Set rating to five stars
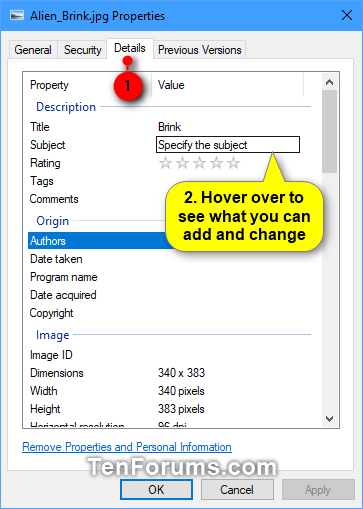Image resolution: width=363 pixels, height=509 pixels. click(233, 163)
